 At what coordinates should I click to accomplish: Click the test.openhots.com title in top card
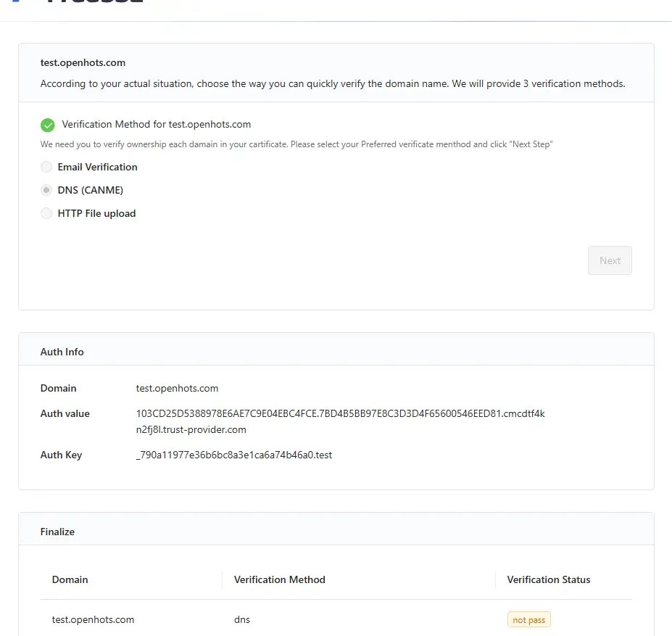pos(83,63)
